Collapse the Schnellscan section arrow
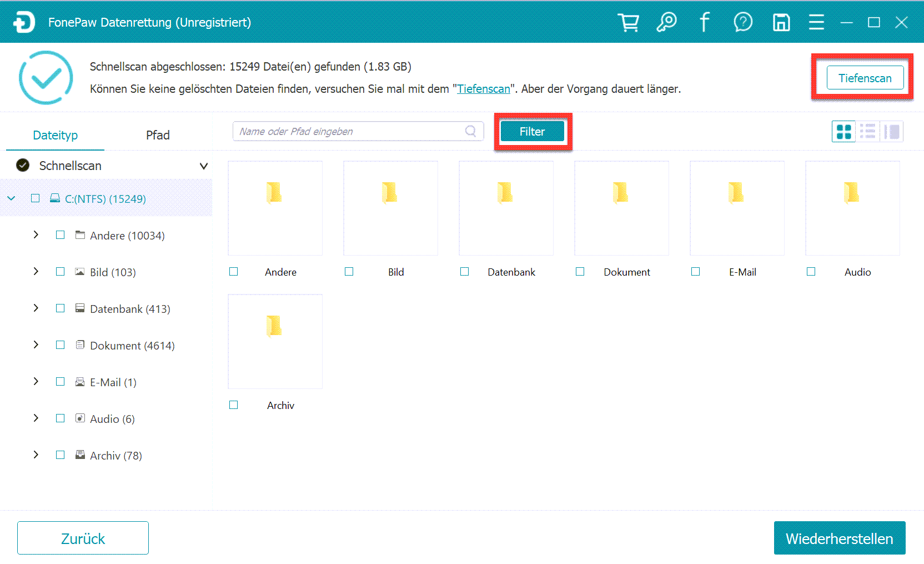The height and width of the screenshot is (564, 924). pyautogui.click(x=204, y=166)
